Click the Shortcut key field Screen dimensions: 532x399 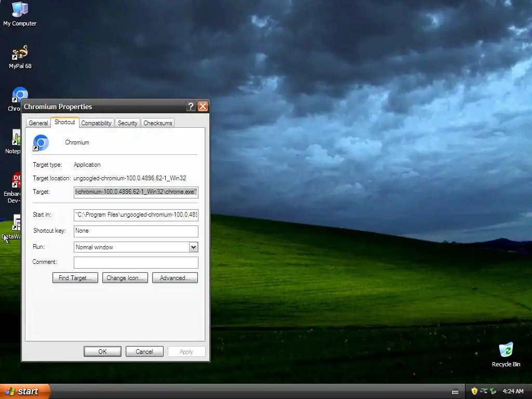pyautogui.click(x=136, y=231)
